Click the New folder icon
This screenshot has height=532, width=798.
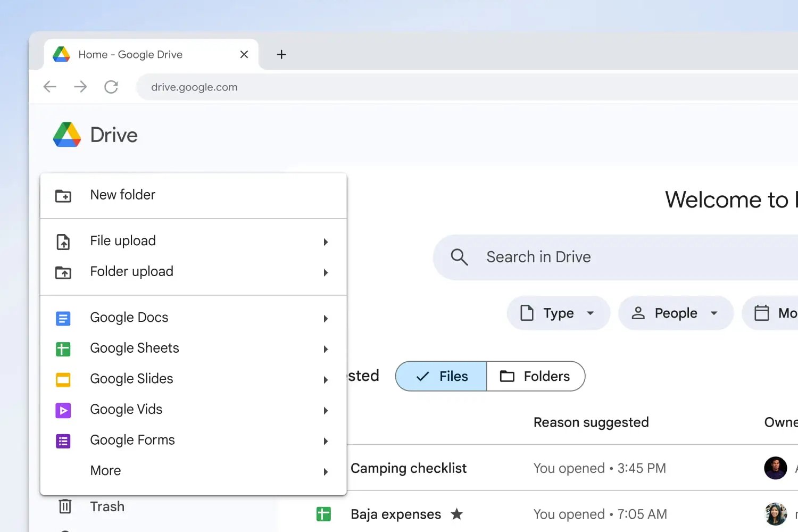pos(63,196)
